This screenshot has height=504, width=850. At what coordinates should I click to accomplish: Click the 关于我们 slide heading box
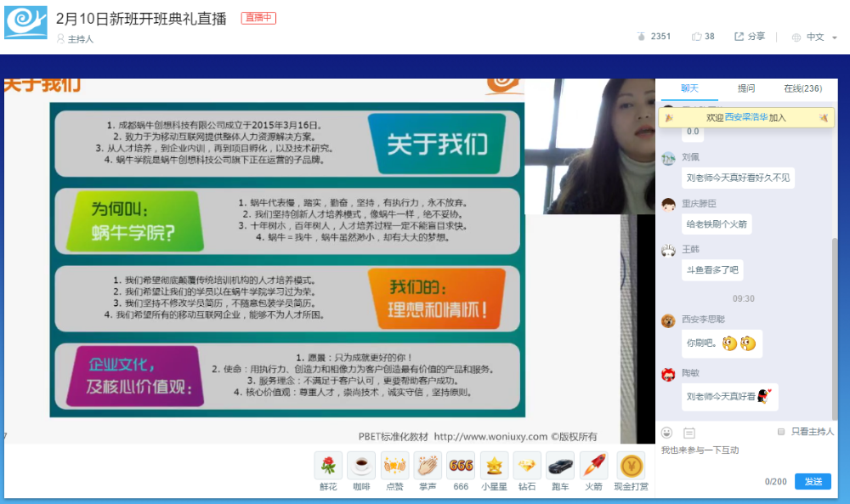(437, 144)
